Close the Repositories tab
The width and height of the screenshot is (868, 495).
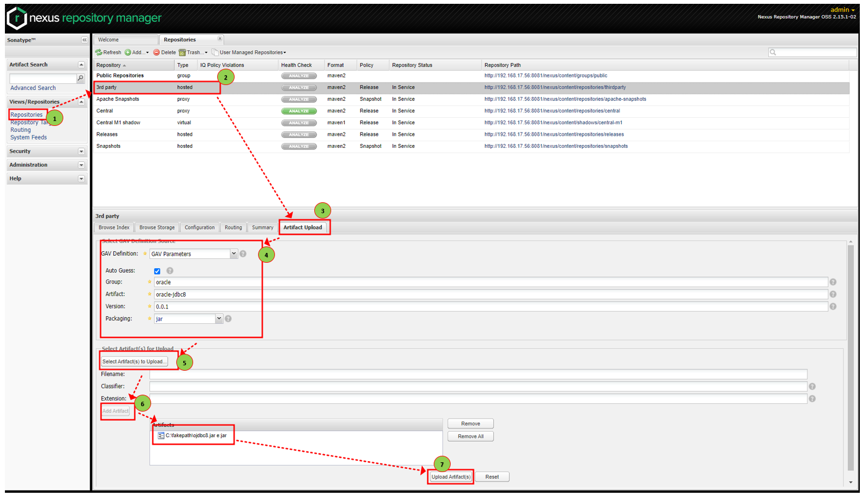coord(220,39)
